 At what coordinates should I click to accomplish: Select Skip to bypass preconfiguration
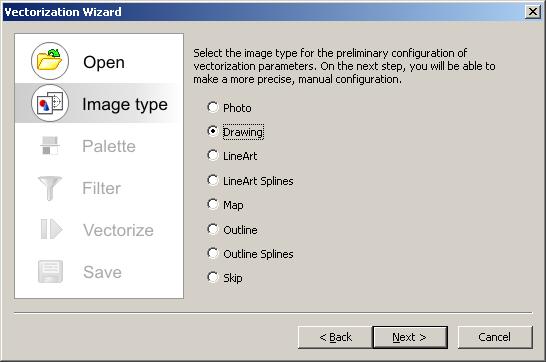click(225, 278)
